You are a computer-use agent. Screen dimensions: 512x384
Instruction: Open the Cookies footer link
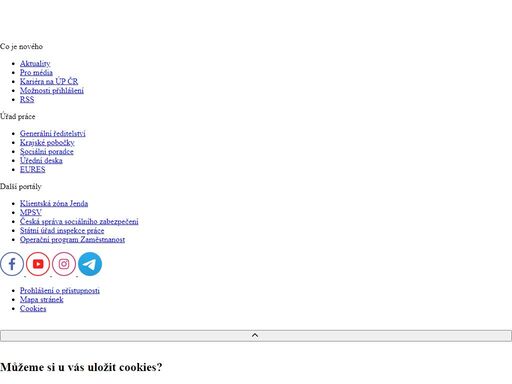pos(33,308)
